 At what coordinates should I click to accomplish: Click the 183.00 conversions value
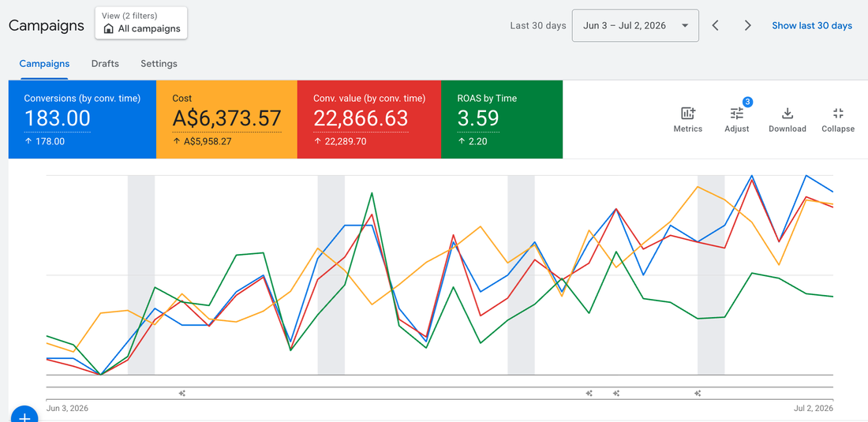(57, 118)
